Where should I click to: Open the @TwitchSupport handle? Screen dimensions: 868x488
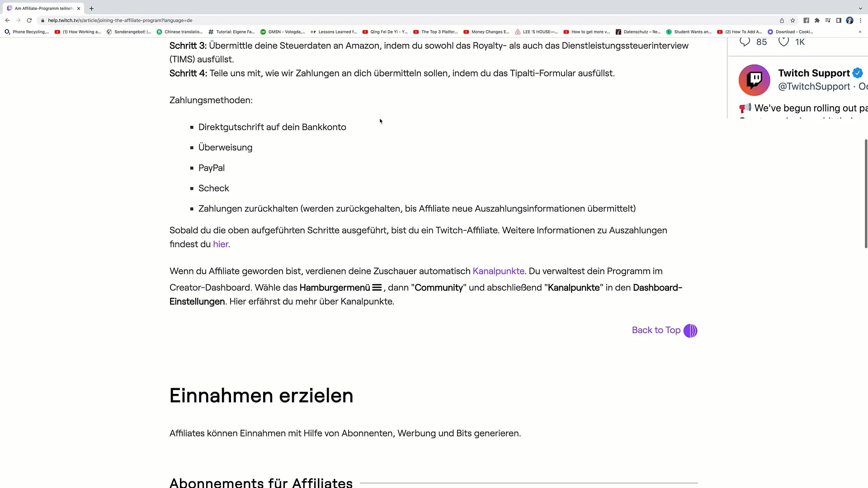(814, 87)
